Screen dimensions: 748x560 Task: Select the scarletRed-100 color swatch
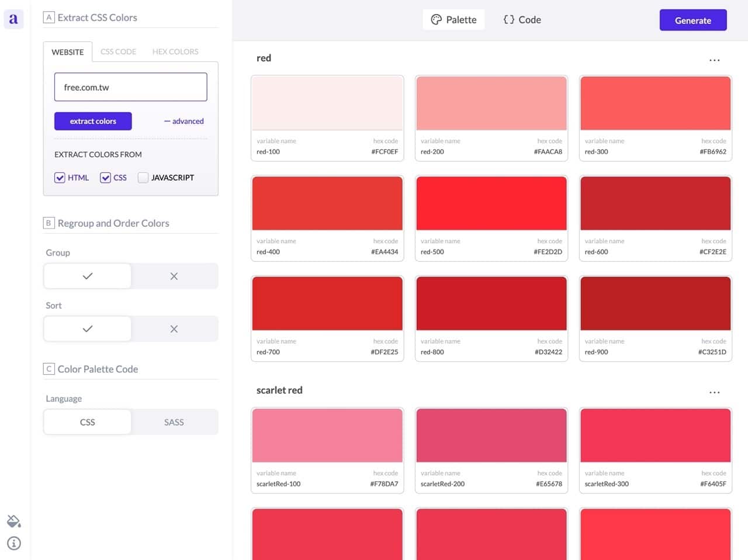pyautogui.click(x=327, y=435)
